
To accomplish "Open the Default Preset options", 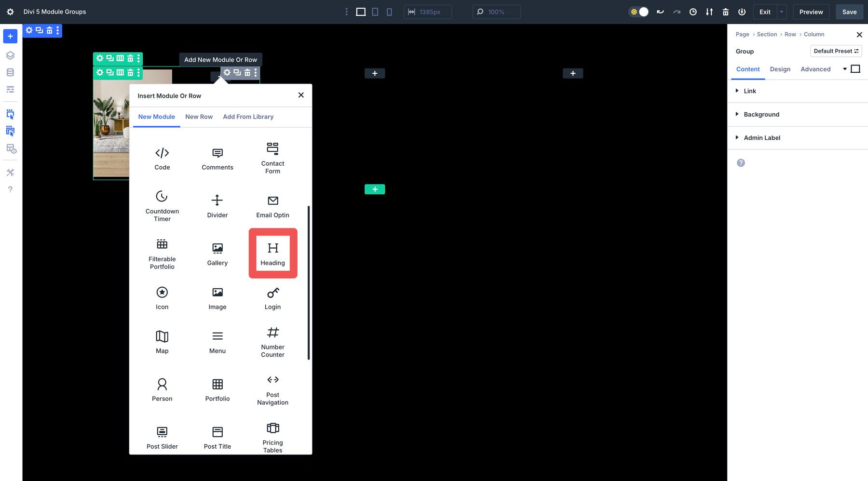I will 836,51.
